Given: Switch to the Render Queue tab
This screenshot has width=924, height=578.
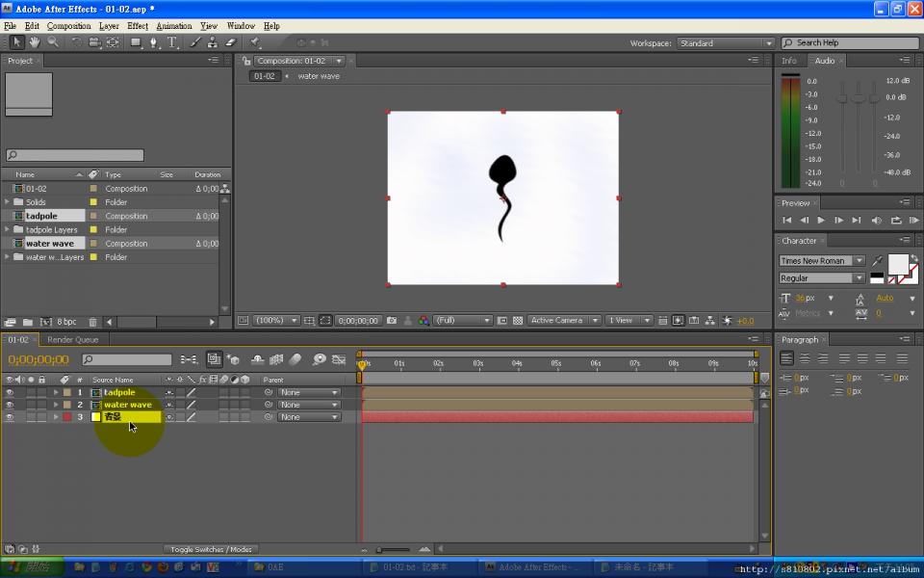Looking at the screenshot, I should click(x=73, y=340).
